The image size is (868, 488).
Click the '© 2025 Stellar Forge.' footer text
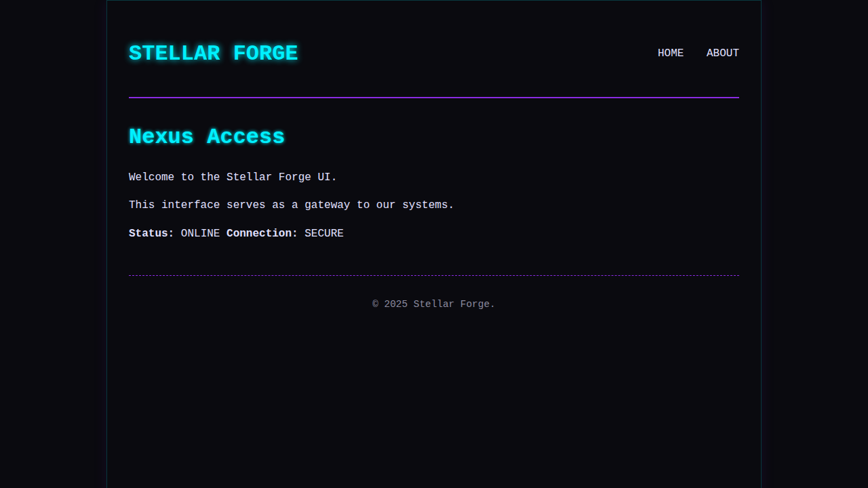[434, 304]
